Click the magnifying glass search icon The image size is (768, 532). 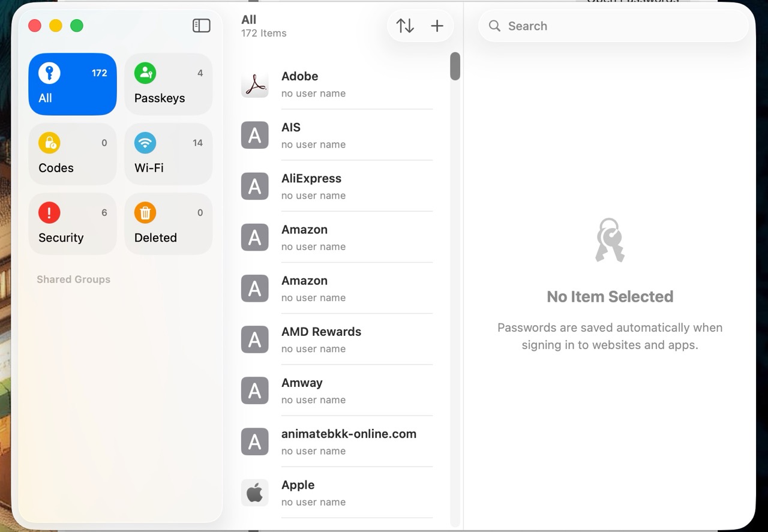[x=494, y=26]
